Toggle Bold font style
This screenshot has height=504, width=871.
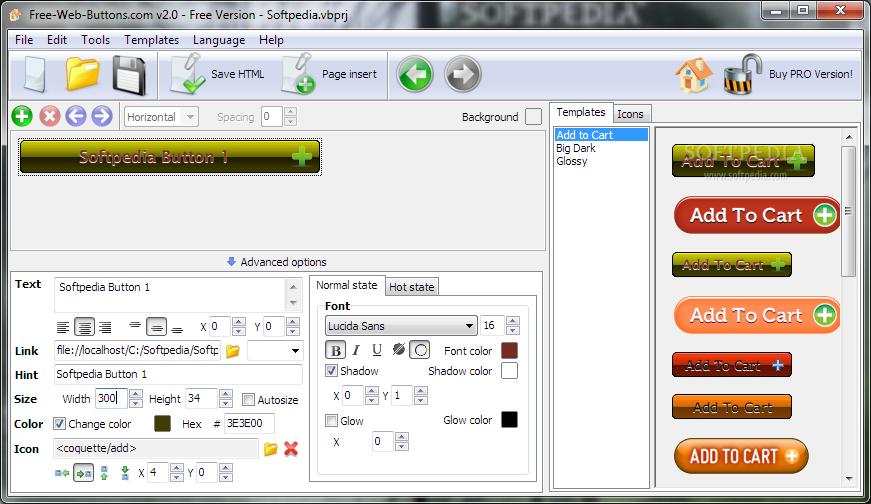[x=336, y=351]
